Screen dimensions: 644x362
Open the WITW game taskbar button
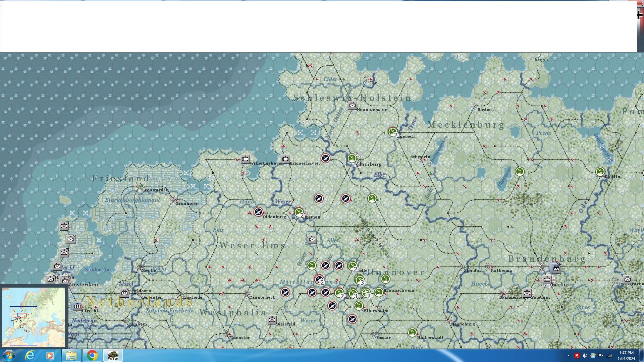[x=113, y=355]
